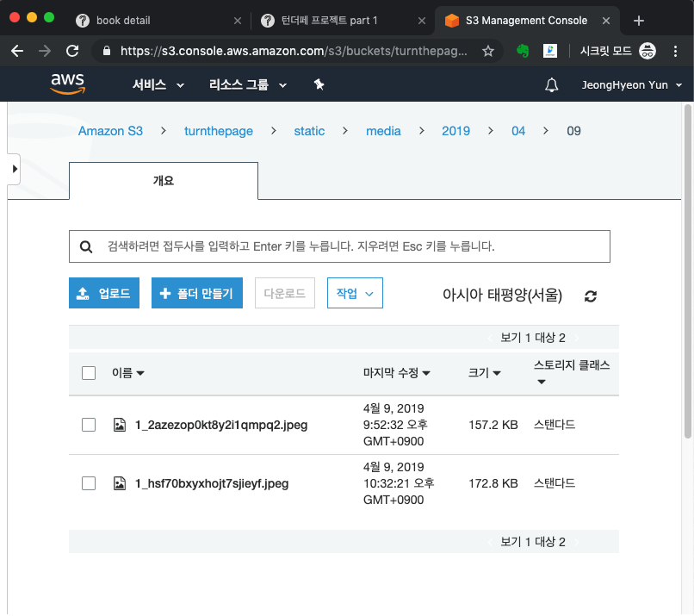The height and width of the screenshot is (616, 694).
Task: Click next page arrow in top pagination
Action: coord(576,338)
